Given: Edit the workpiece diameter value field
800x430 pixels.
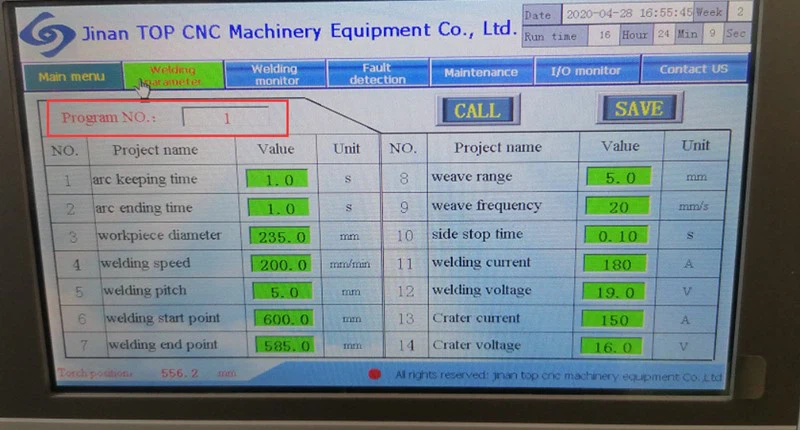Looking at the screenshot, I should (277, 237).
